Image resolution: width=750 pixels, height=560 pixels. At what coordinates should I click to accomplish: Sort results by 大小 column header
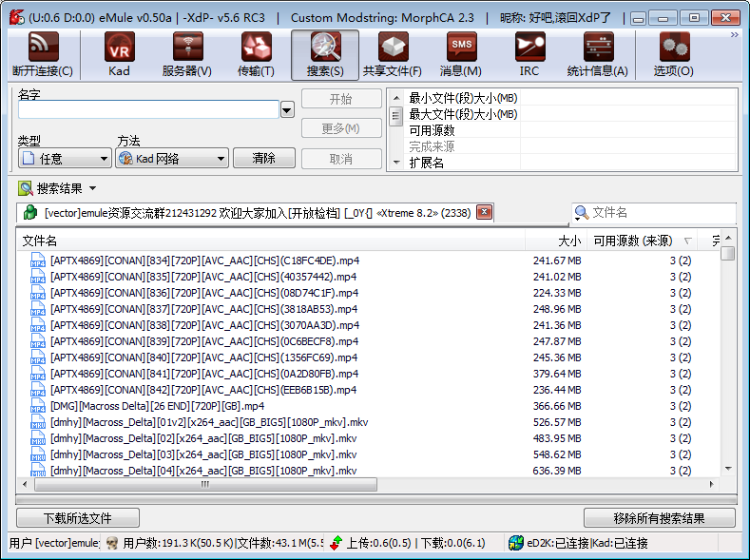[x=556, y=241]
